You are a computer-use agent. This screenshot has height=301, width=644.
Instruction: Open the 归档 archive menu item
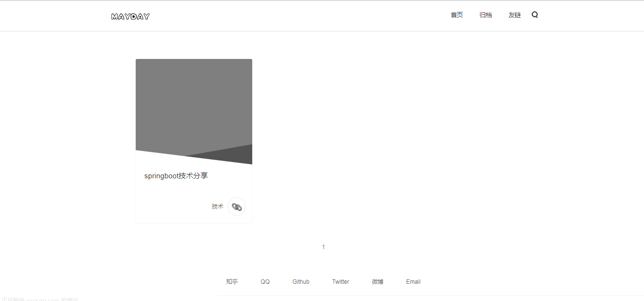point(485,15)
